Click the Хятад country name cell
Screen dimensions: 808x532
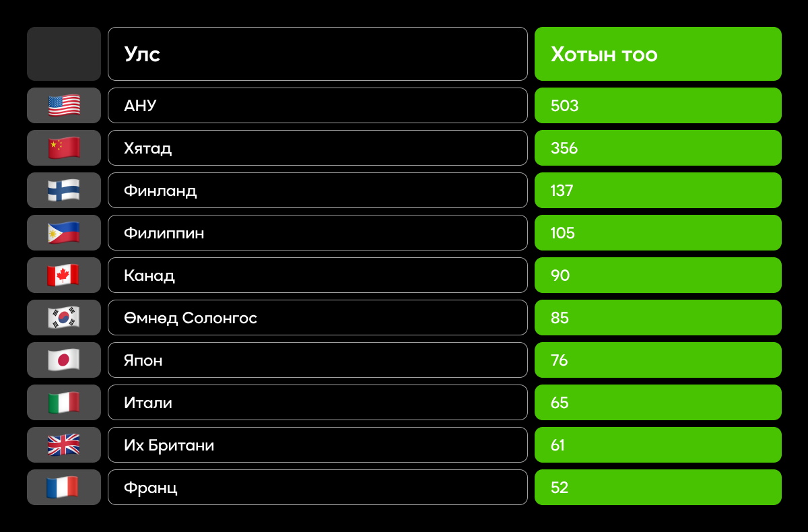317,147
